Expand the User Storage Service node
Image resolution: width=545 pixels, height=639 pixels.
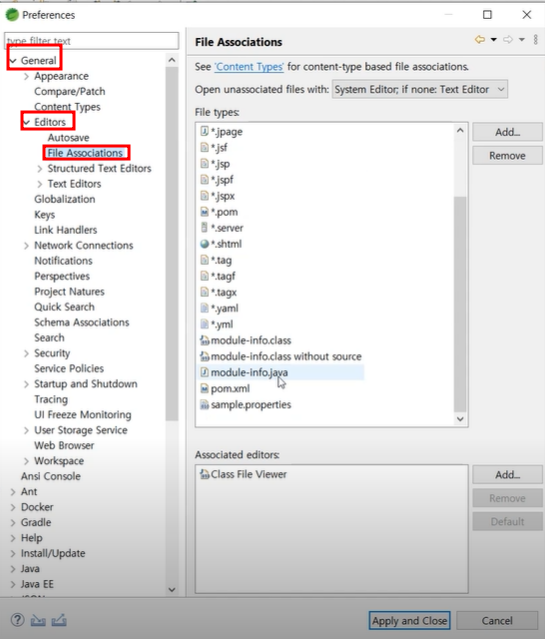point(26,430)
